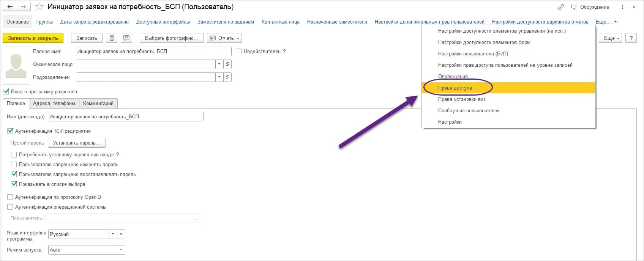
Task: Open Назначенные заместители link
Action: tap(337, 22)
